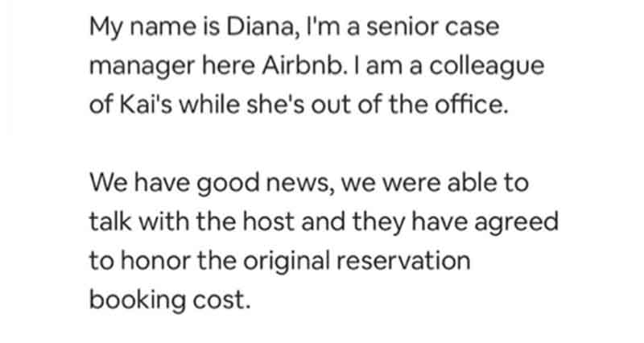Click the words "talk with" in the second paragraph
The width and height of the screenshot is (644, 343).
139,221
